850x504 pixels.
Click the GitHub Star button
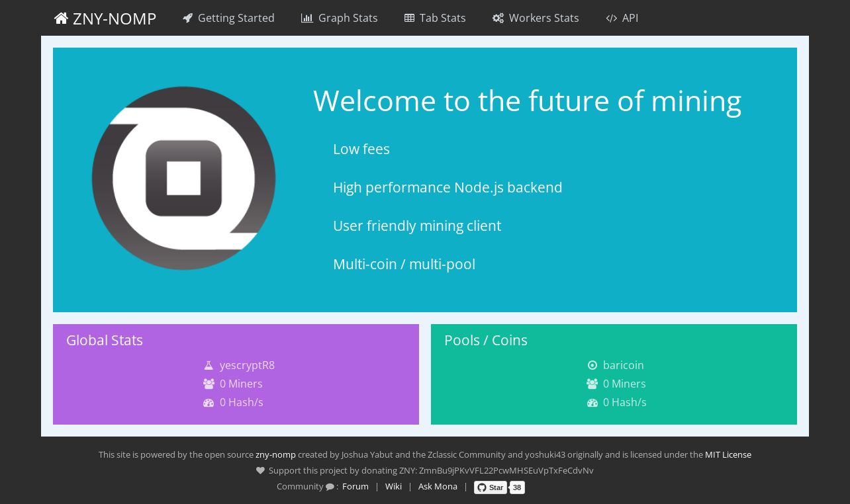coord(491,487)
